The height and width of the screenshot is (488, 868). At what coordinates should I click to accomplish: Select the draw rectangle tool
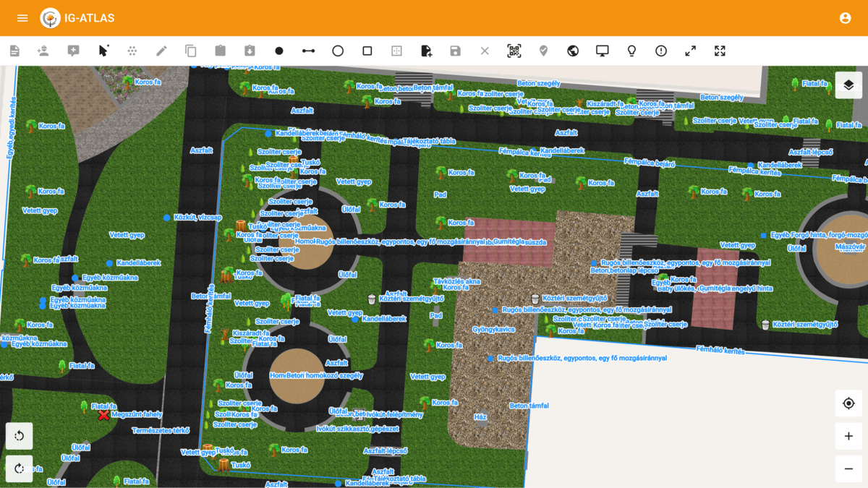click(x=367, y=51)
